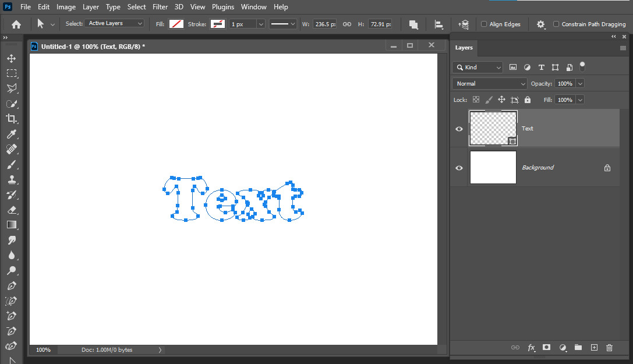Open the Filter menu
The width and height of the screenshot is (633, 364).
click(160, 6)
